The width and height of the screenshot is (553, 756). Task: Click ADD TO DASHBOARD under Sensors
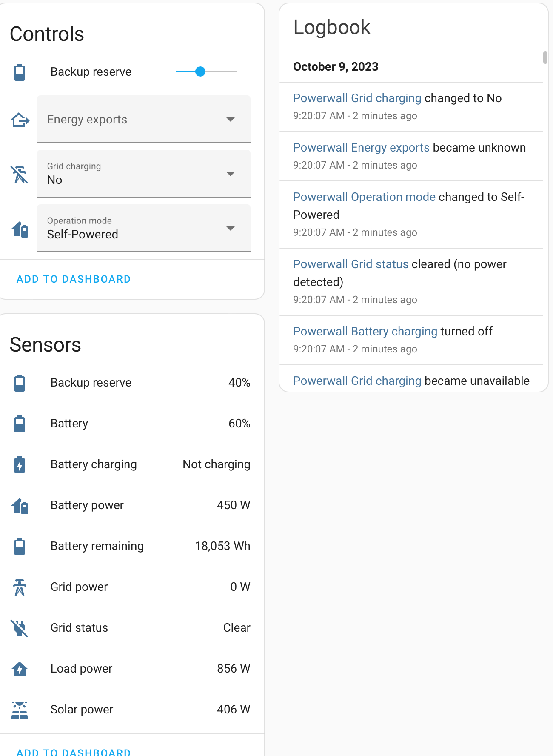[73, 752]
